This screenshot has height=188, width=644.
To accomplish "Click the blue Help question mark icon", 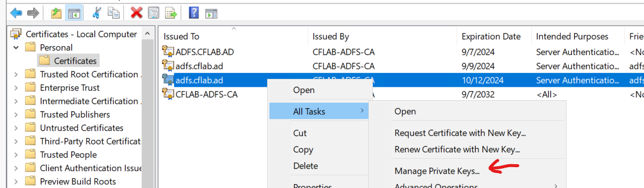I will click(194, 13).
